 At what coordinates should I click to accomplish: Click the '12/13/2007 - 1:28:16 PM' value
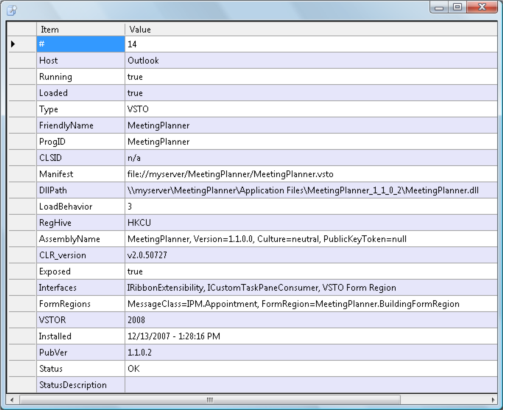[311, 336]
